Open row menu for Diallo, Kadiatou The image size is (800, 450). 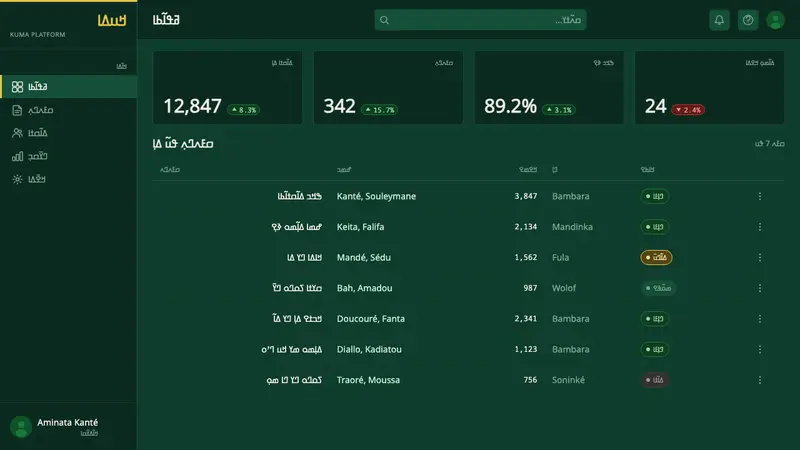(x=760, y=349)
